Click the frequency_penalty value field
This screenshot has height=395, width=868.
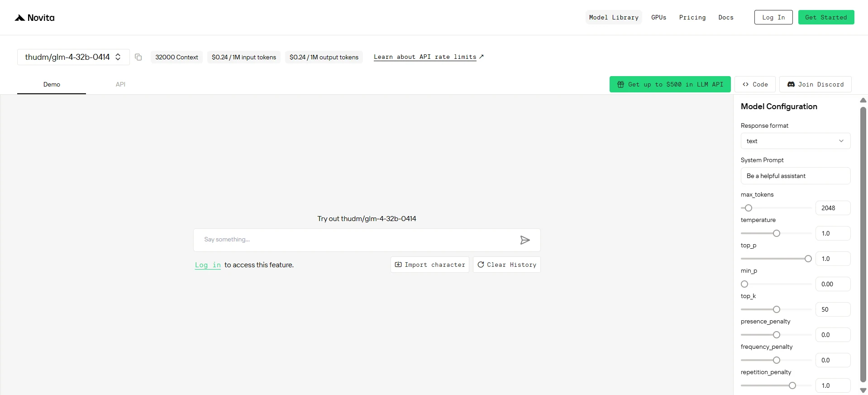pyautogui.click(x=833, y=360)
